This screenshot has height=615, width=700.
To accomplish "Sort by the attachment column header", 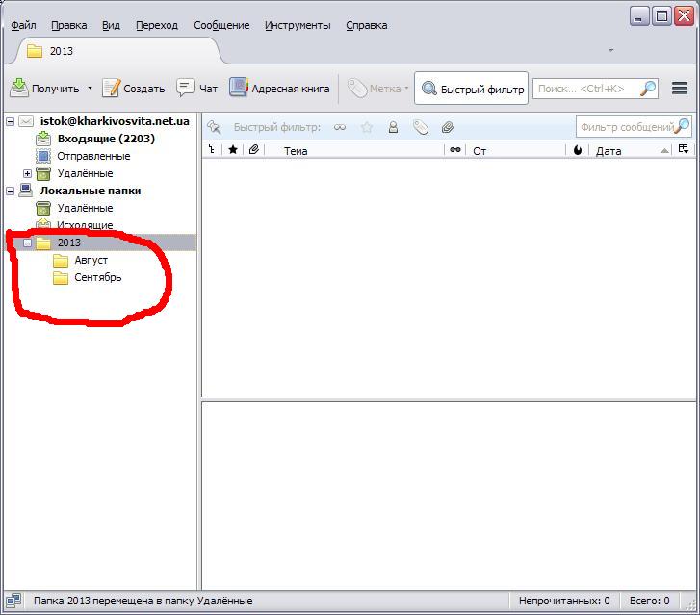I will (254, 150).
